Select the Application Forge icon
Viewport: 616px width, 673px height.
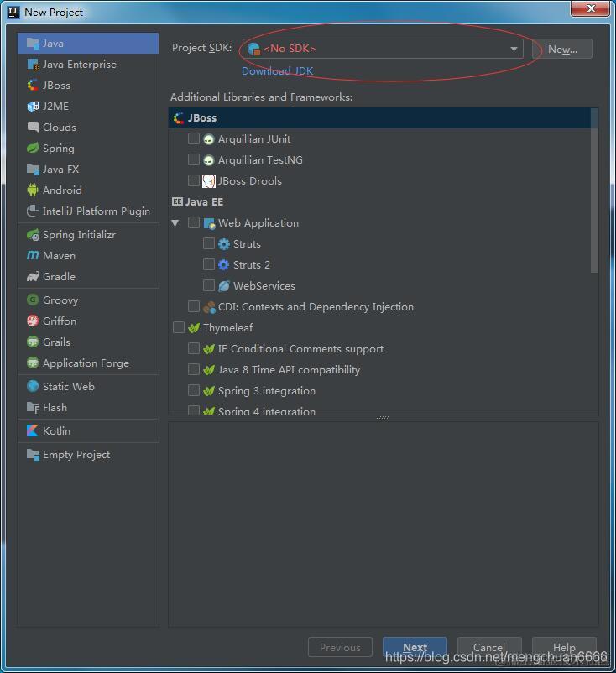click(33, 363)
